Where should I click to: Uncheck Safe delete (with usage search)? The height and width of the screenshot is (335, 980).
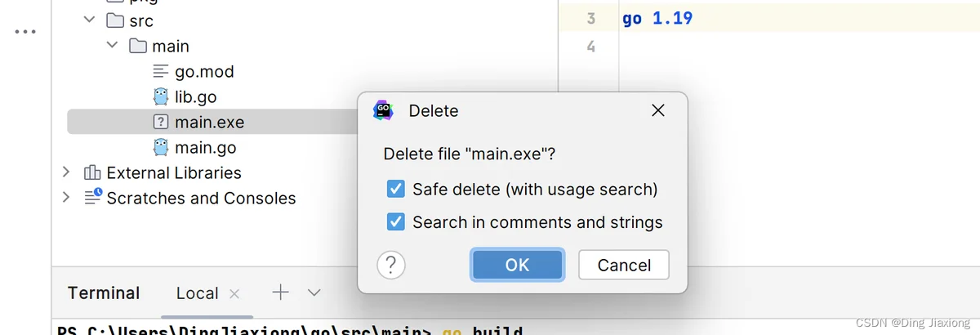pyautogui.click(x=395, y=190)
